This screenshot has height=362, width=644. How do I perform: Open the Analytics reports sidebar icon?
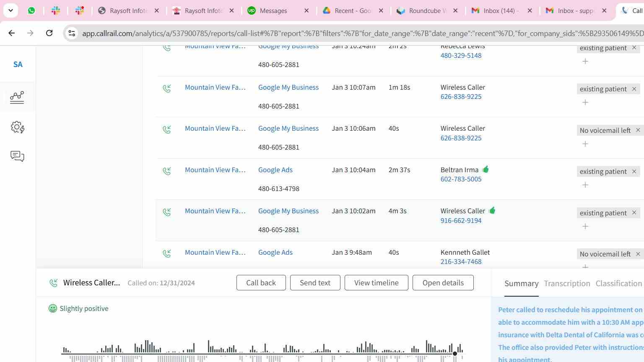(x=17, y=97)
